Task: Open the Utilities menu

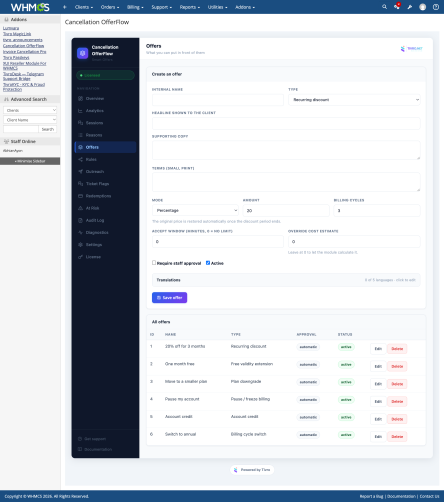Action: [x=217, y=7]
